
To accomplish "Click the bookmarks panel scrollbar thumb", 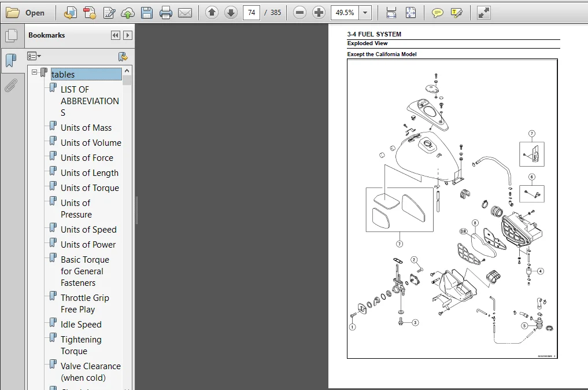I will click(x=127, y=80).
